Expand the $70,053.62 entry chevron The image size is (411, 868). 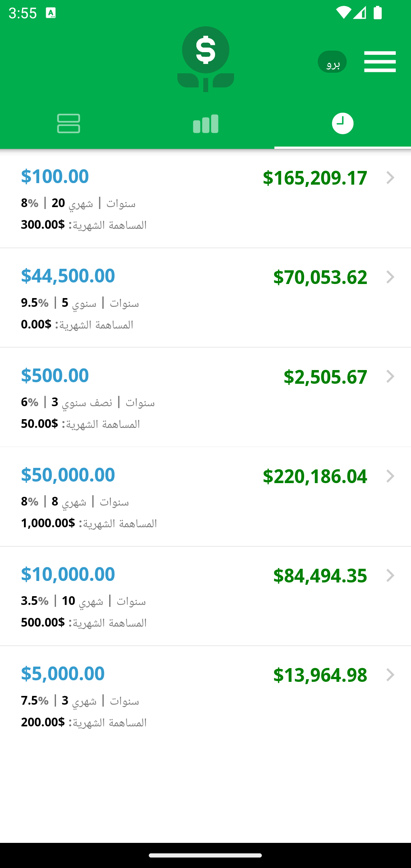(x=390, y=277)
